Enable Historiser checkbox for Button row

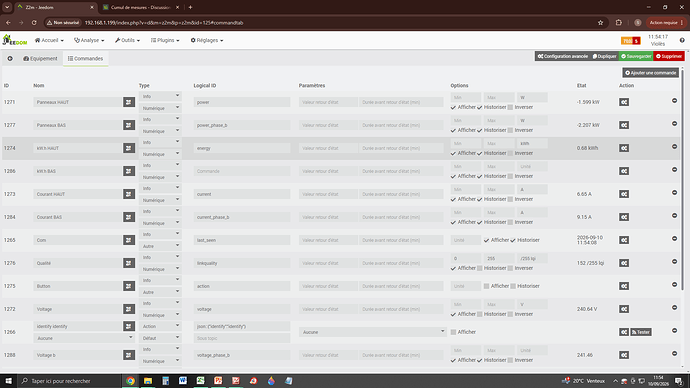(x=513, y=286)
